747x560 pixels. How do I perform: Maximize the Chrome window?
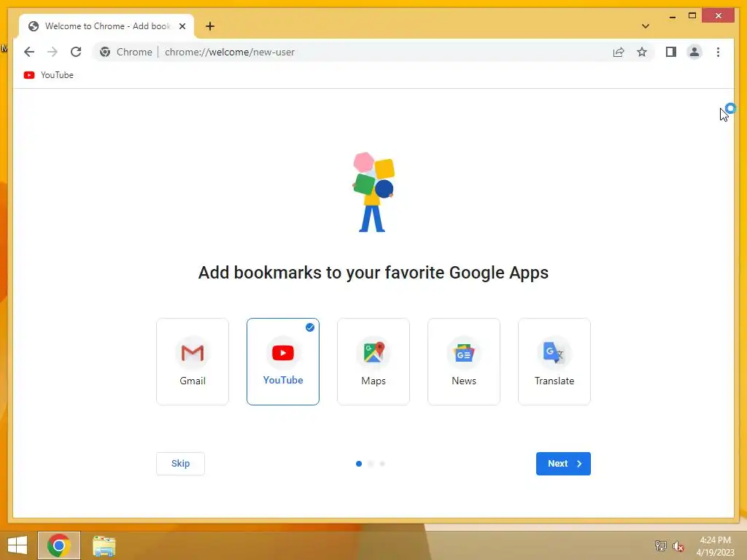tap(692, 16)
